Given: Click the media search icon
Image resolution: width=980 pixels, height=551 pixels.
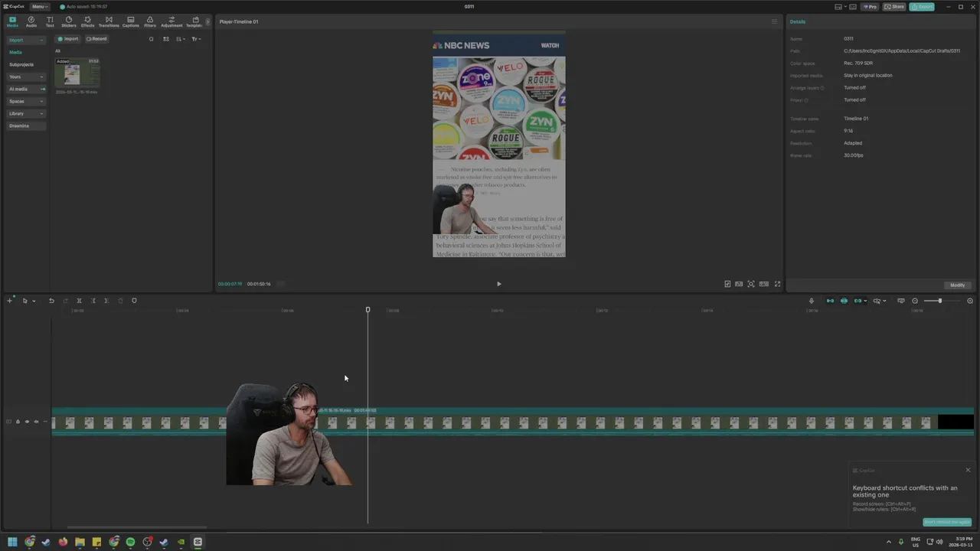Looking at the screenshot, I should click(x=151, y=39).
